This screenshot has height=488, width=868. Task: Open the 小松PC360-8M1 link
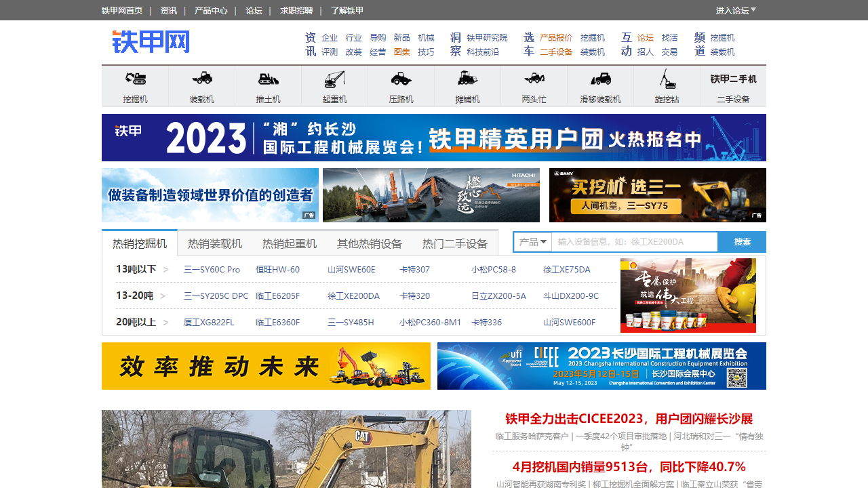[x=430, y=323]
